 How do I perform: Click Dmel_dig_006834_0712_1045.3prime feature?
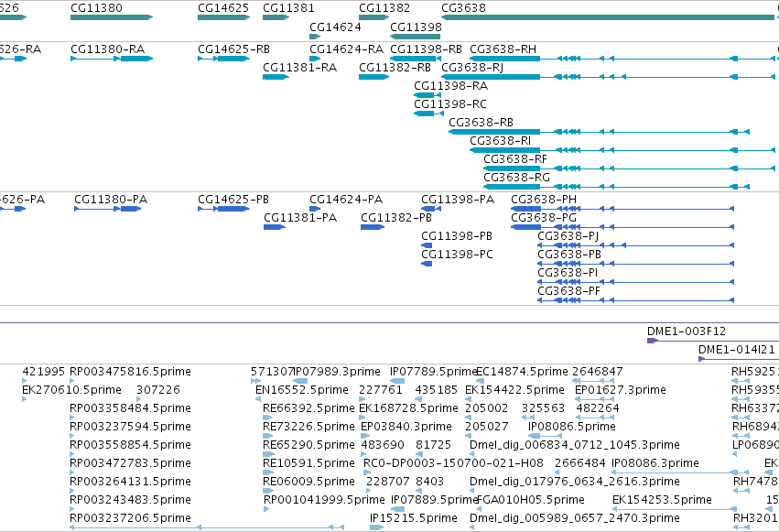[472, 454]
